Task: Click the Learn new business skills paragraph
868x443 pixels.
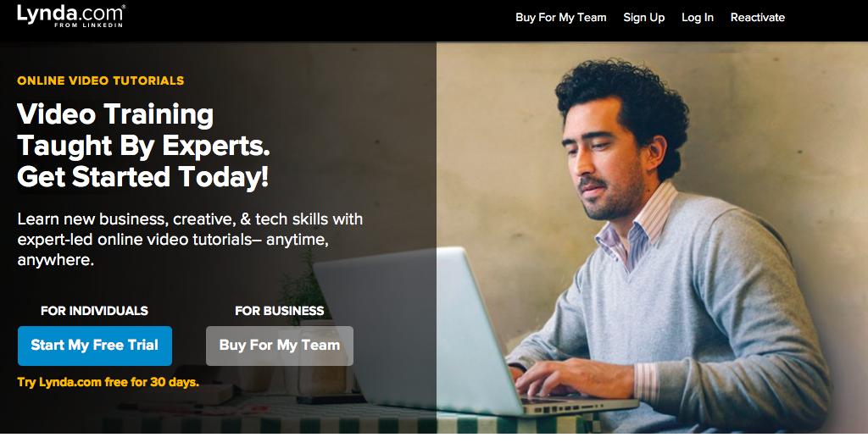Action: 190,240
